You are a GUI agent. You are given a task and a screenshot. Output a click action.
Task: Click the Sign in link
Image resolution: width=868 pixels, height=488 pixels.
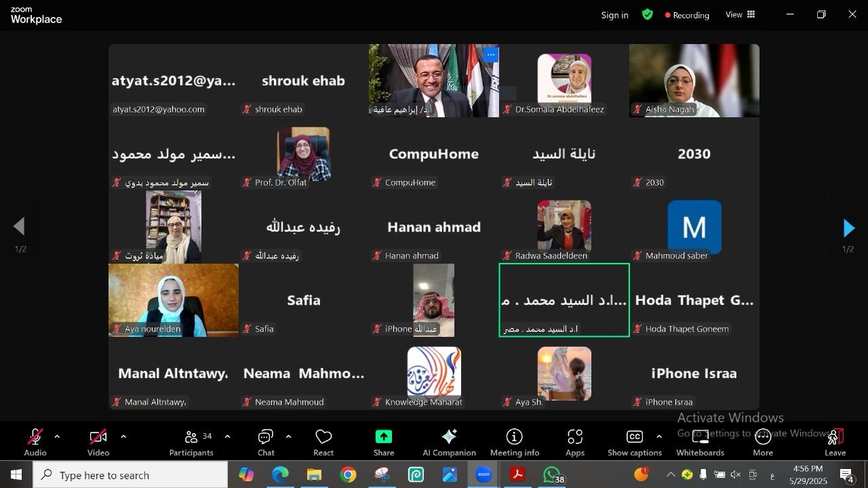point(614,15)
